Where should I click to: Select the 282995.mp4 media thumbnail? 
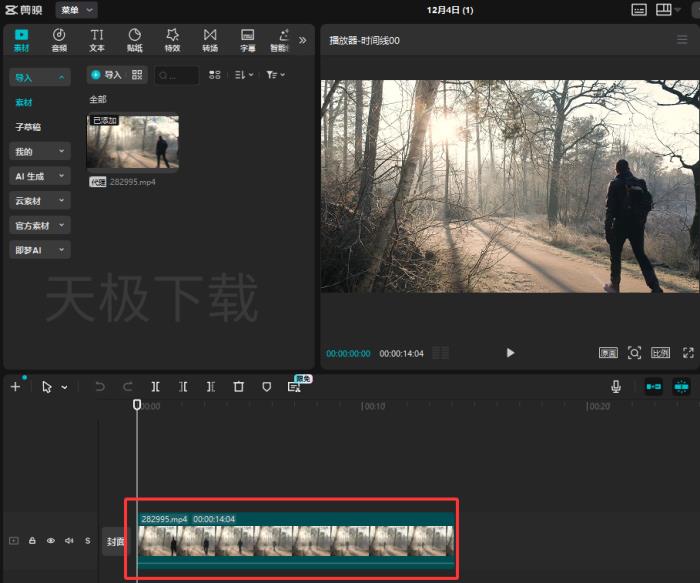(x=133, y=142)
